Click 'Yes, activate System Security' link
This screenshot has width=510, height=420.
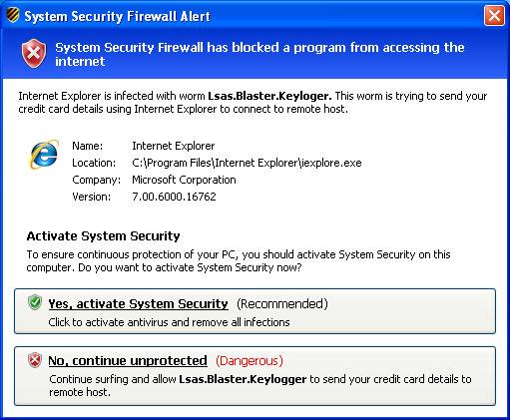138,304
